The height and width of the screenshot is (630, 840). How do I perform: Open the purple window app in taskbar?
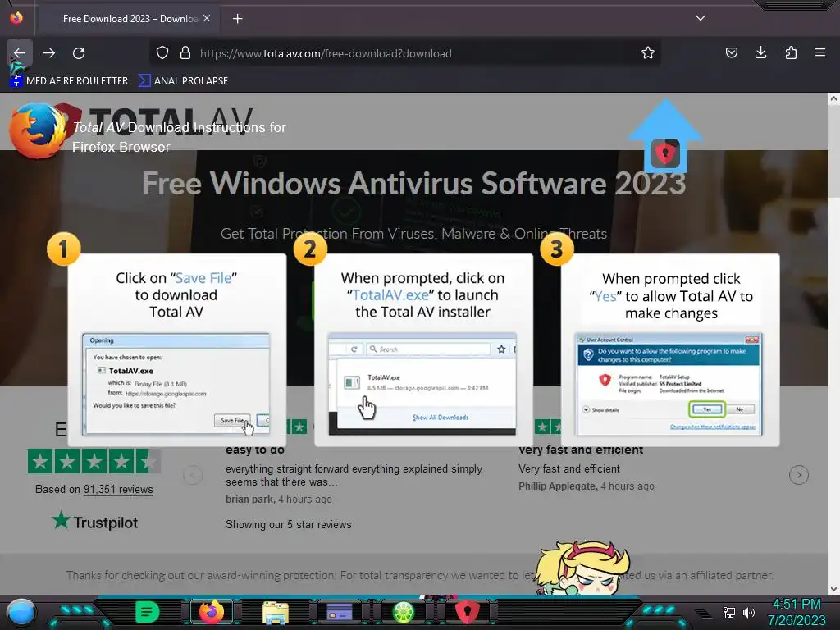point(340,612)
